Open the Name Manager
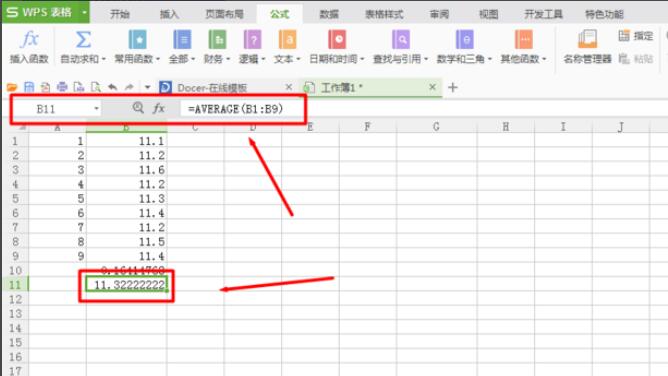Screen dimensions: 668x376 (x=587, y=46)
